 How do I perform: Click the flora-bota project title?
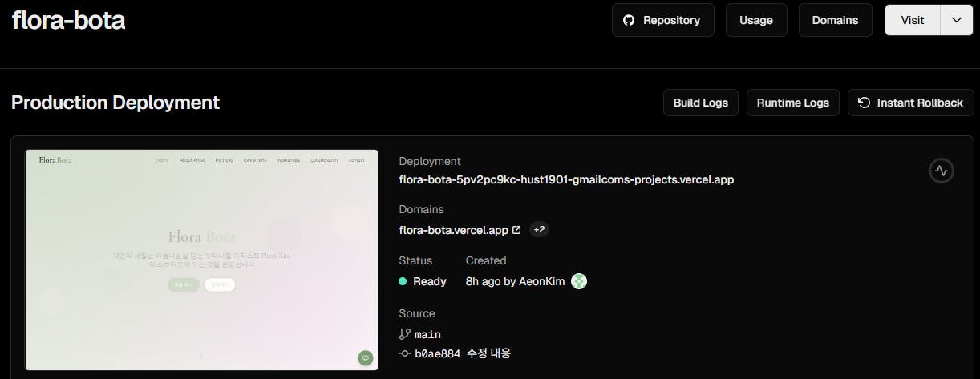pyautogui.click(x=68, y=20)
